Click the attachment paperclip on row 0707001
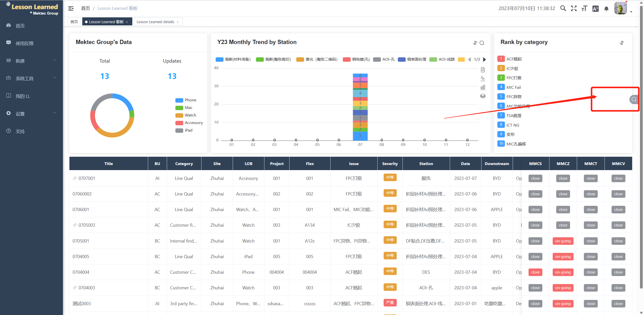This screenshot has height=315, width=644. pos(75,178)
